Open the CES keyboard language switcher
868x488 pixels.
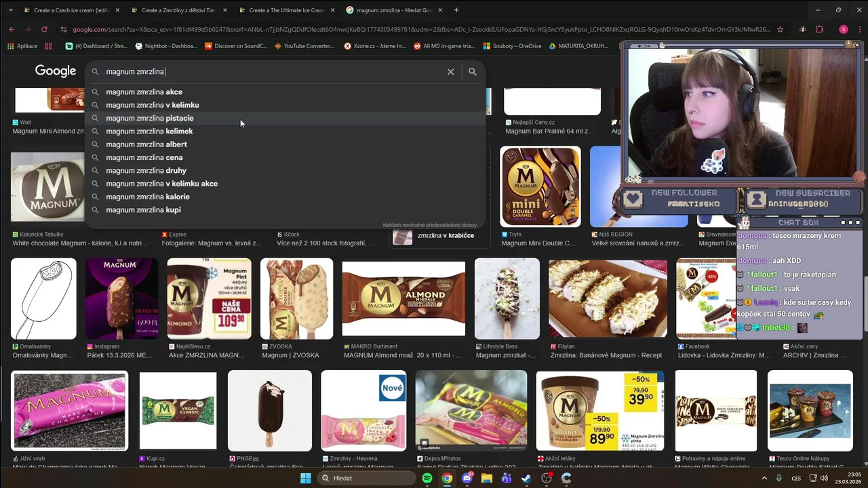tap(796, 479)
